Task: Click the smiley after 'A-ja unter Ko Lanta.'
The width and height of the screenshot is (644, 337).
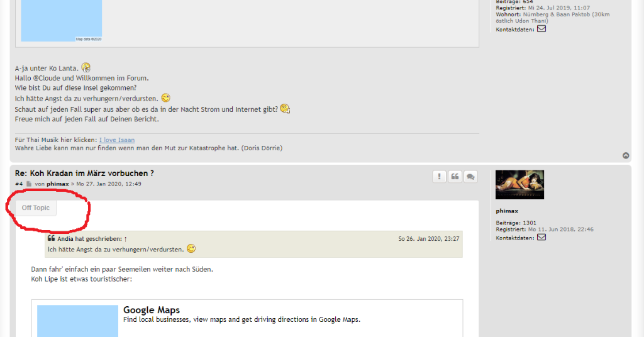Action: coord(86,67)
